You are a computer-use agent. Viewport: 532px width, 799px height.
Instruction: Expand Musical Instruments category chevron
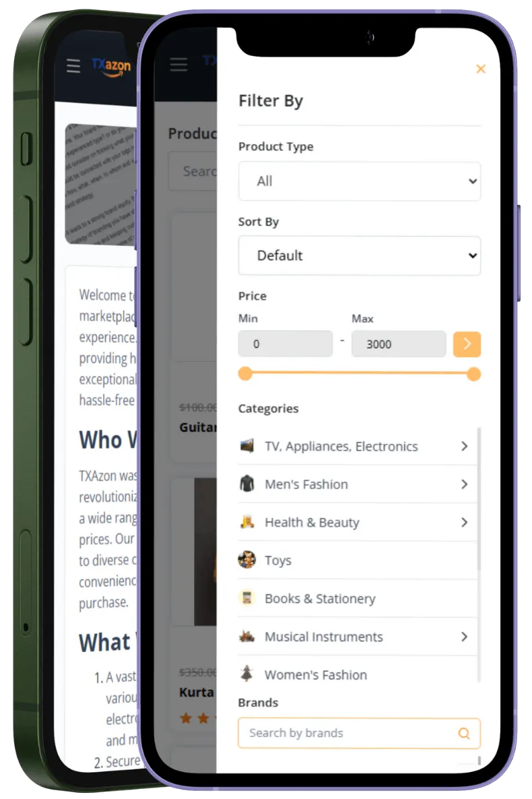pyautogui.click(x=464, y=637)
